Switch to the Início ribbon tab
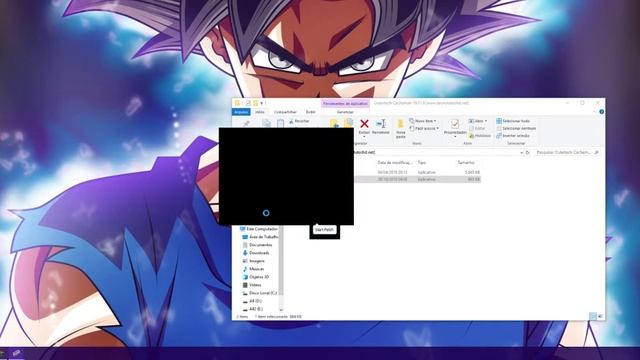 (260, 111)
